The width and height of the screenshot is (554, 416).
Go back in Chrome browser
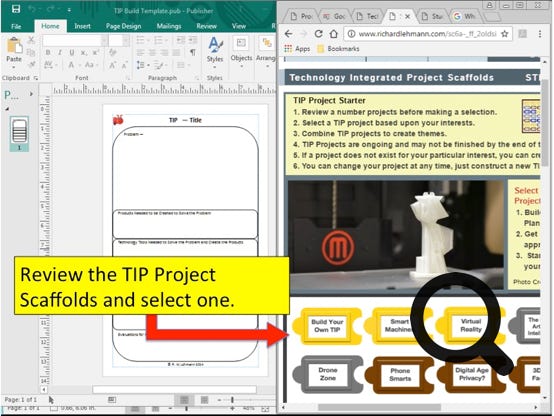[x=289, y=34]
